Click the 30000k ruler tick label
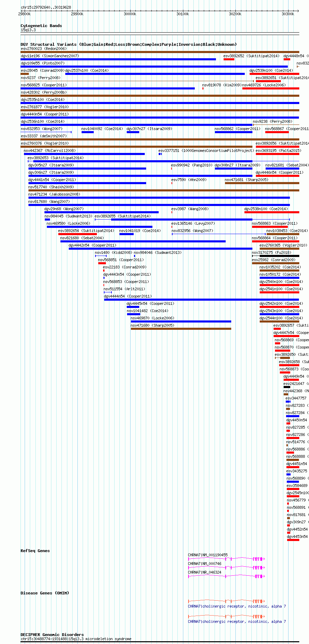The width and height of the screenshot is (309, 644). [x=130, y=14]
